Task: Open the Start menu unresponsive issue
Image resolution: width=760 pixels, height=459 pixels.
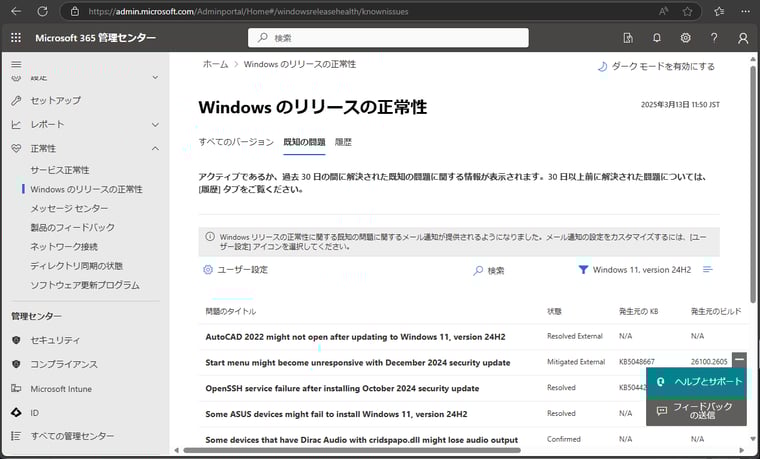Action: tap(358, 363)
